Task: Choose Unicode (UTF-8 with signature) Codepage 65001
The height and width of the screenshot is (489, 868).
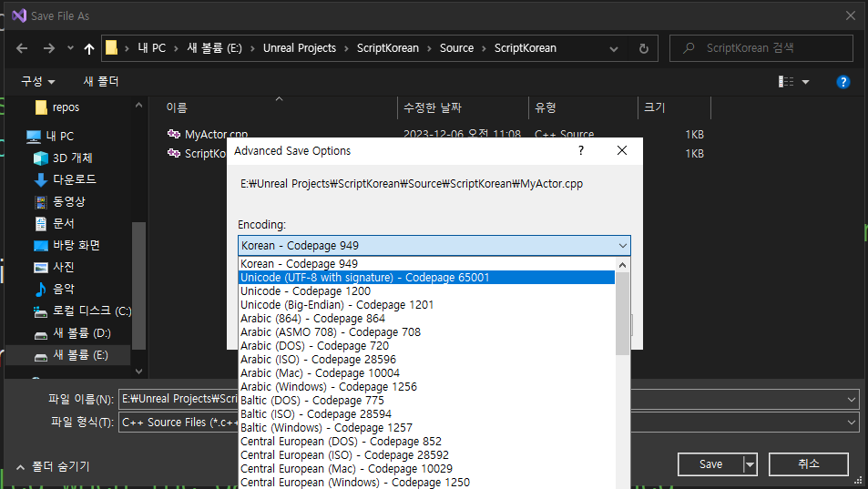Action: point(427,278)
